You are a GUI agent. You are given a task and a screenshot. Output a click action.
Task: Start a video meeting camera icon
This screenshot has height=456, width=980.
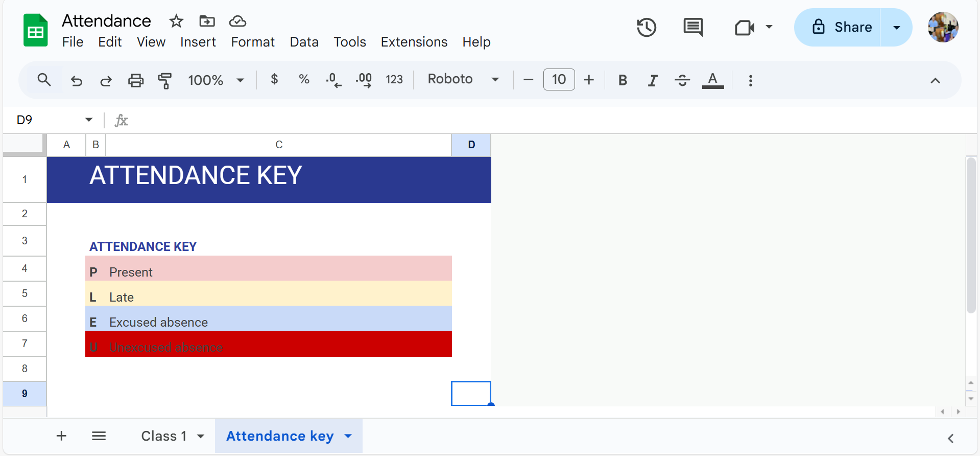point(745,27)
